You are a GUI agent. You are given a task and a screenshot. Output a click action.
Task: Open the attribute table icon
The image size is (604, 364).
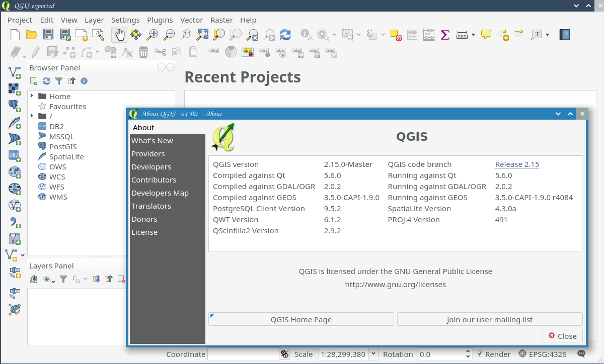pos(412,35)
